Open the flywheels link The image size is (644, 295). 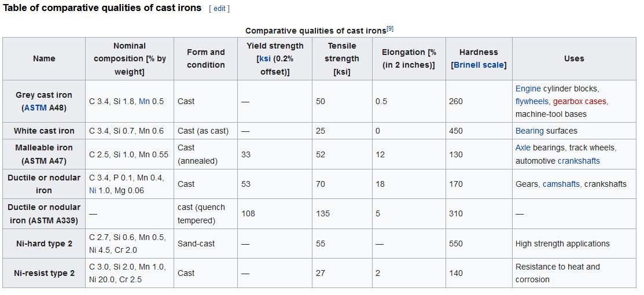tap(531, 101)
